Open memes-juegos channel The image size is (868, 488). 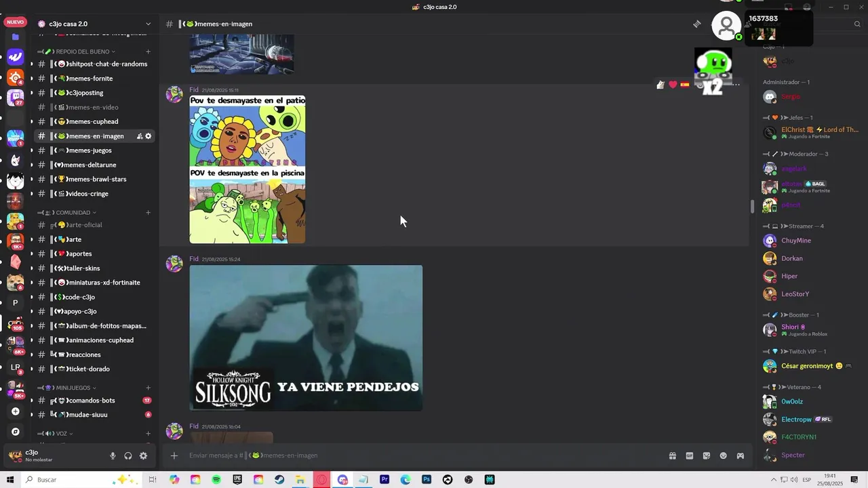tap(94, 150)
